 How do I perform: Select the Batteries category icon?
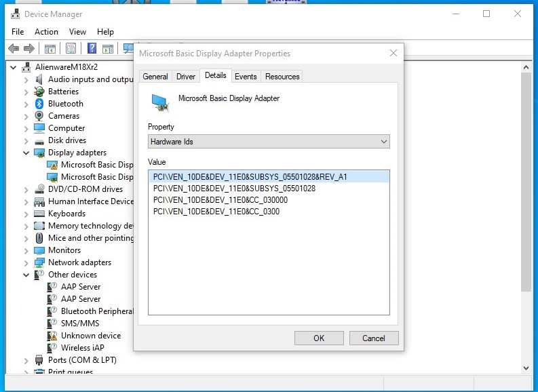click(39, 92)
